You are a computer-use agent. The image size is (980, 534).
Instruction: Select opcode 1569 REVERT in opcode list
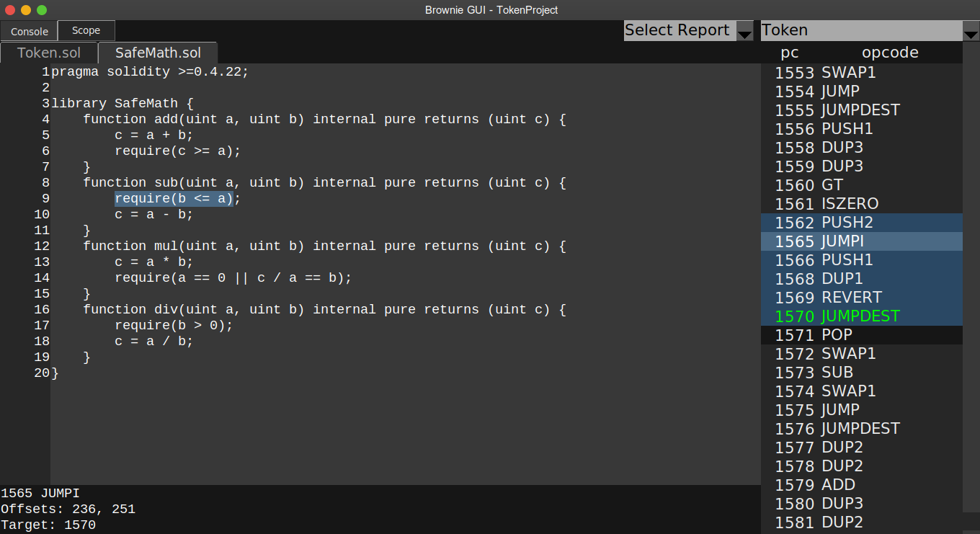[827, 297]
